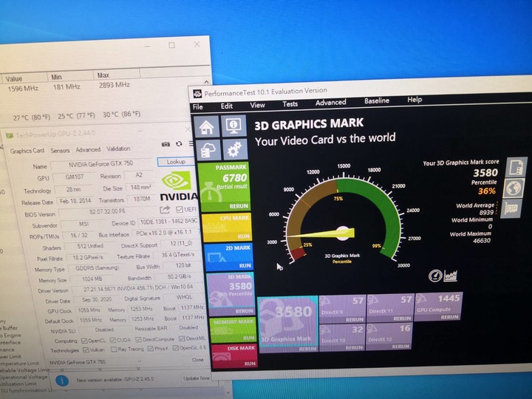Open the gears settings icon in PerformanceTest
This screenshot has width=532, height=399.
pyautogui.click(x=235, y=149)
